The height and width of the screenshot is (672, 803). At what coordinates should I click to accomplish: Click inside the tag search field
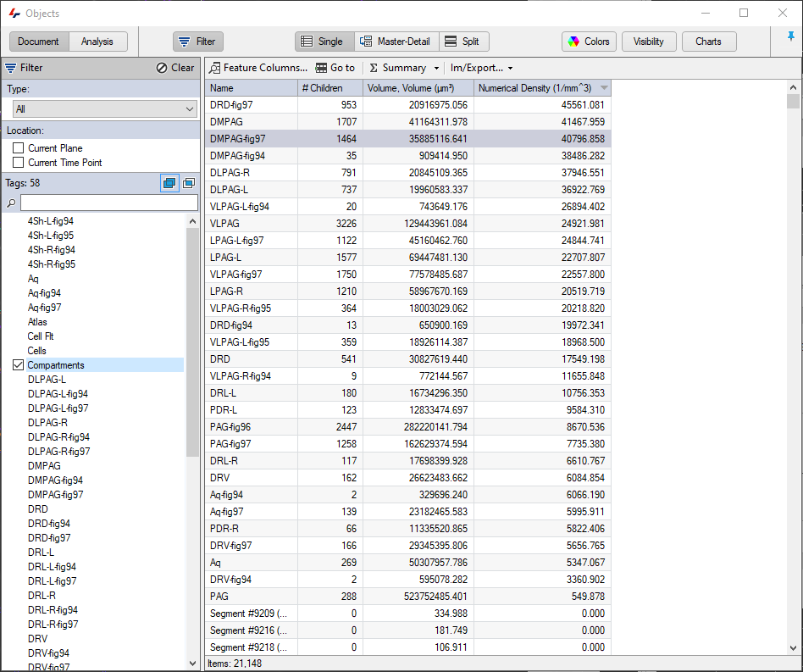tap(110, 203)
